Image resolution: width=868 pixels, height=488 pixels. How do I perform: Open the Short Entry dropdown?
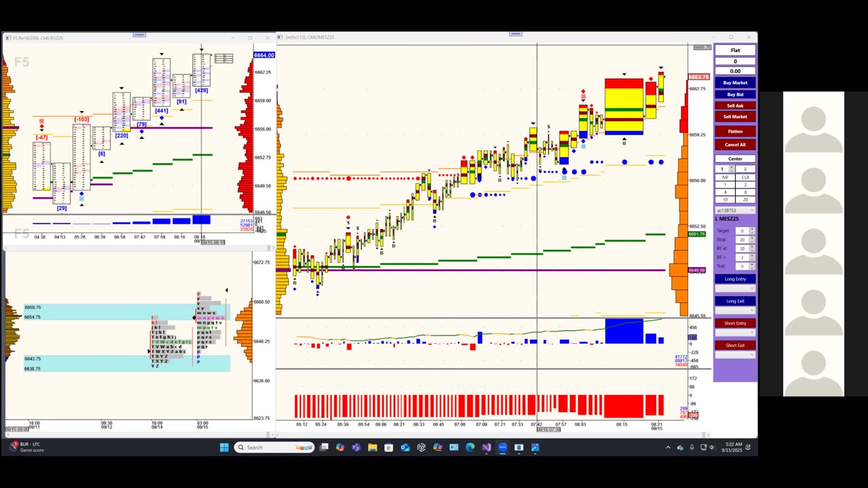[x=735, y=332]
